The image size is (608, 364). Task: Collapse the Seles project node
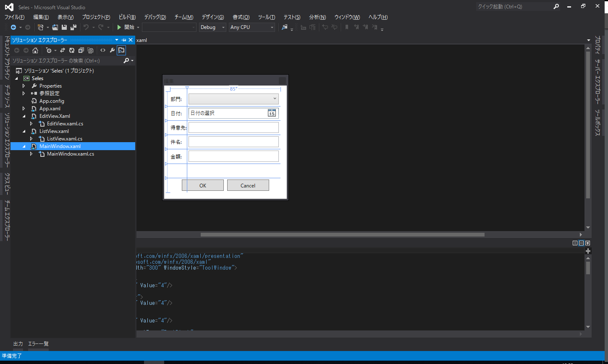click(x=17, y=78)
